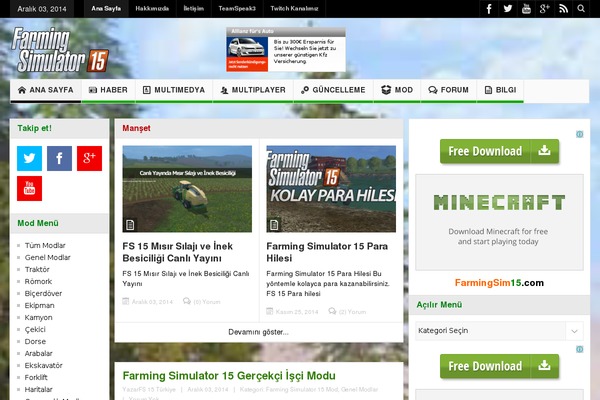
Task: Click comment bubble icon beside (2) Yorum
Action: [332, 311]
